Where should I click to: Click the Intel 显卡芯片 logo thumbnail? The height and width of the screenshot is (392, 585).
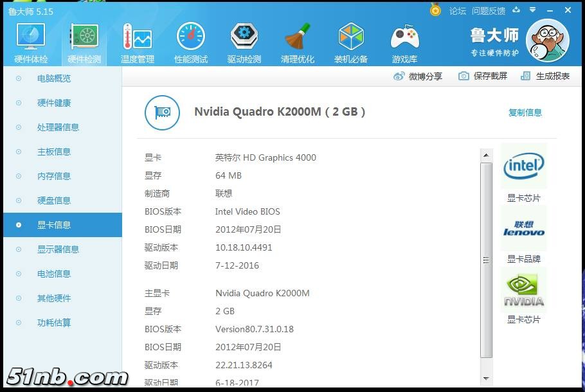coord(523,167)
